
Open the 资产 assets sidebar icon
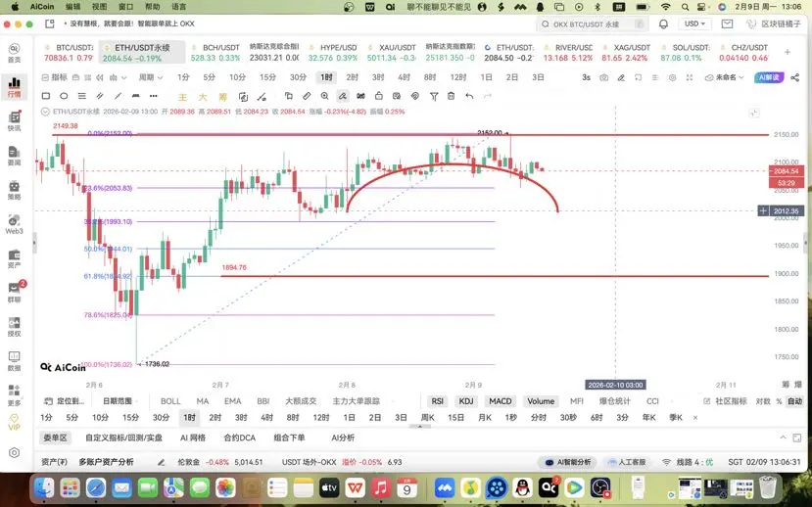coord(15,258)
